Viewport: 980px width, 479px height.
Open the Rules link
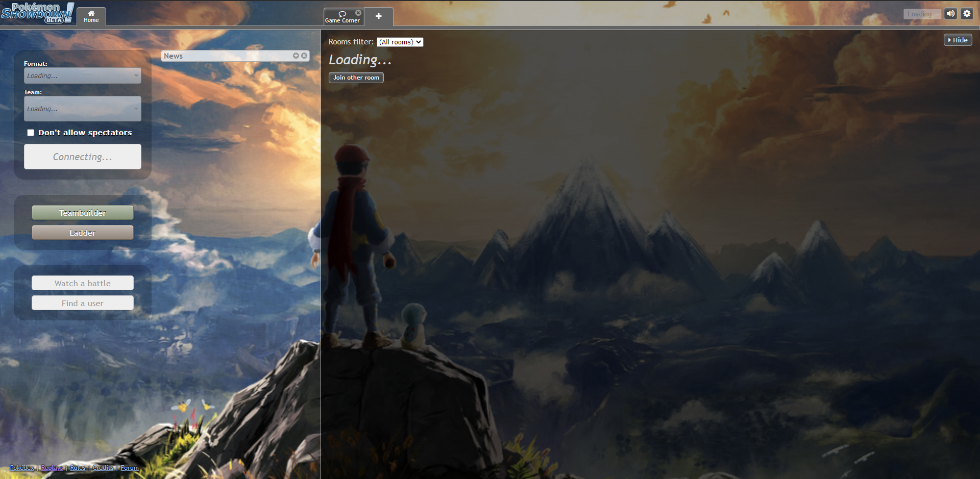(x=78, y=468)
